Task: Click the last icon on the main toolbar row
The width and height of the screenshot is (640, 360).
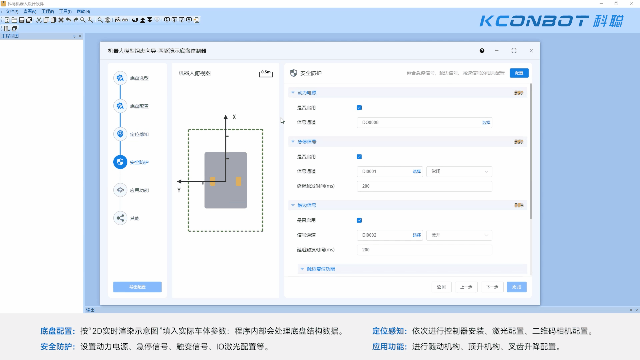Action: pyautogui.click(x=196, y=20)
